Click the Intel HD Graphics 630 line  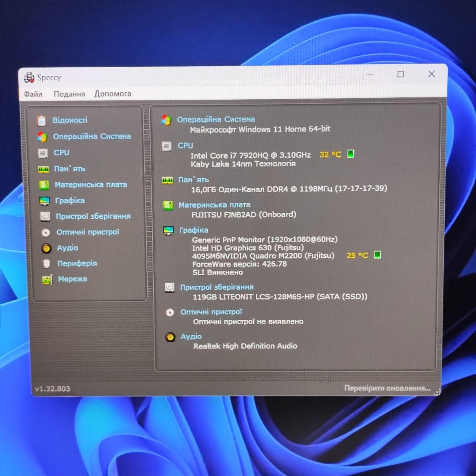tap(248, 248)
